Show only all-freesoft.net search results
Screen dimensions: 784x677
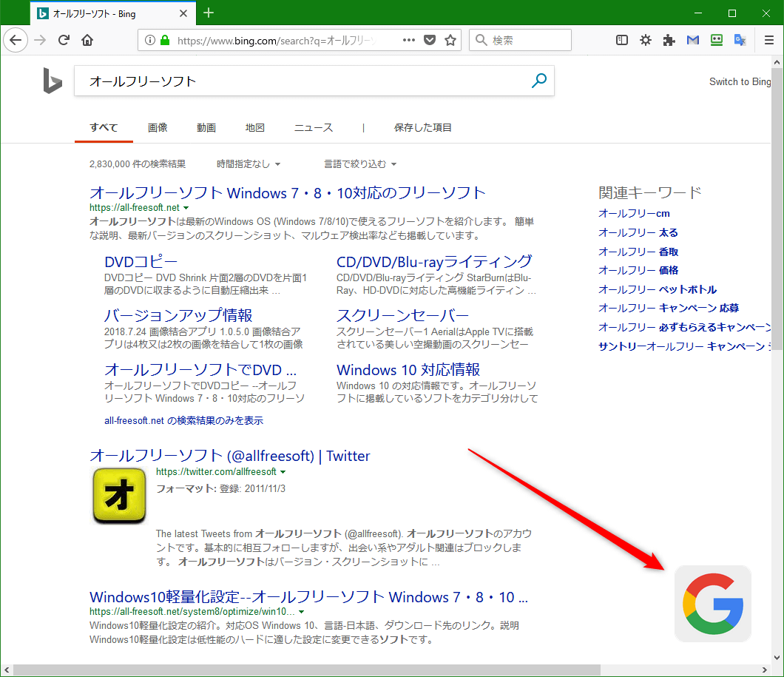[183, 420]
